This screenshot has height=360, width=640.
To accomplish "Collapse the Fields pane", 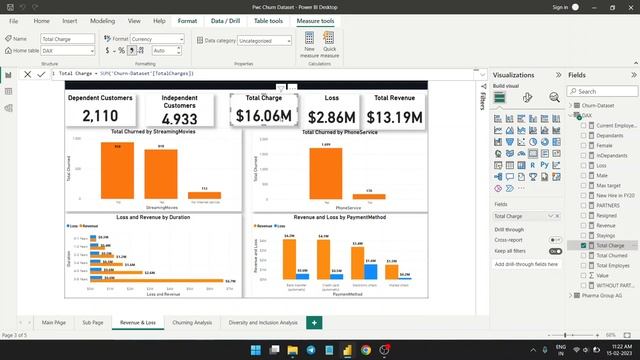I will point(633,75).
